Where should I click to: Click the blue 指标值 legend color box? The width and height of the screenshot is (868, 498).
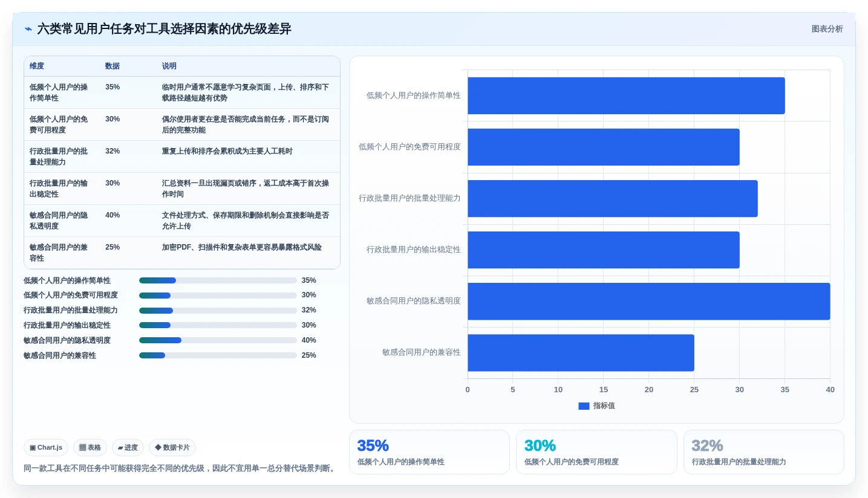pyautogui.click(x=584, y=406)
